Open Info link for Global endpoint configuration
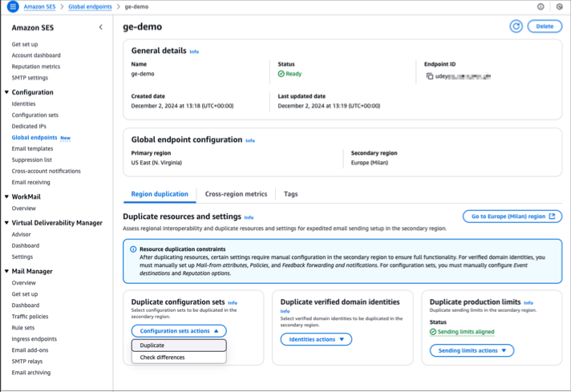The image size is (571, 392). (x=250, y=140)
